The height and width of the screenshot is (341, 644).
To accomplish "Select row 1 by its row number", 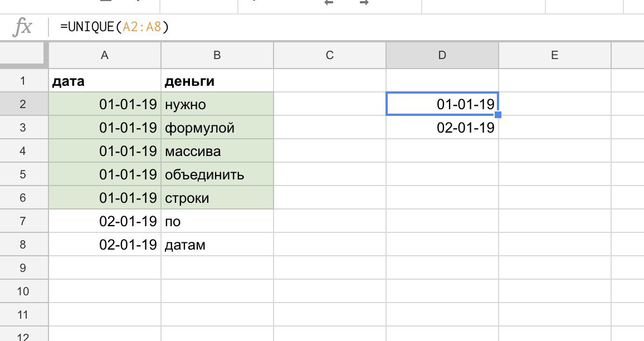I will (x=23, y=81).
